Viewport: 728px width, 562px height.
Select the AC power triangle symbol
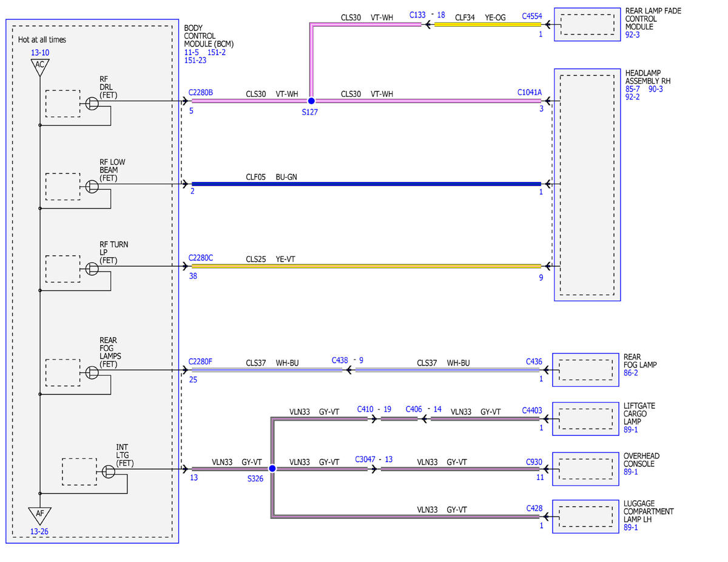pyautogui.click(x=39, y=67)
